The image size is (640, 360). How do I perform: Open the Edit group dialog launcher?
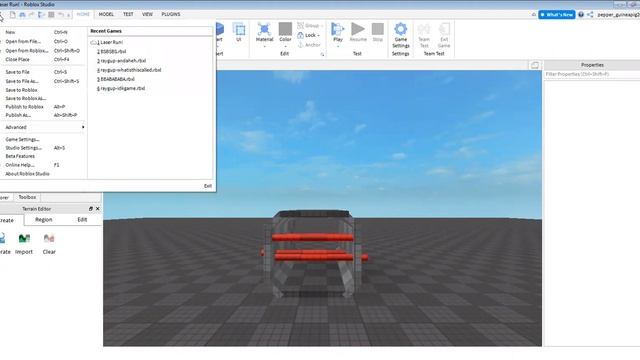tap(322, 54)
